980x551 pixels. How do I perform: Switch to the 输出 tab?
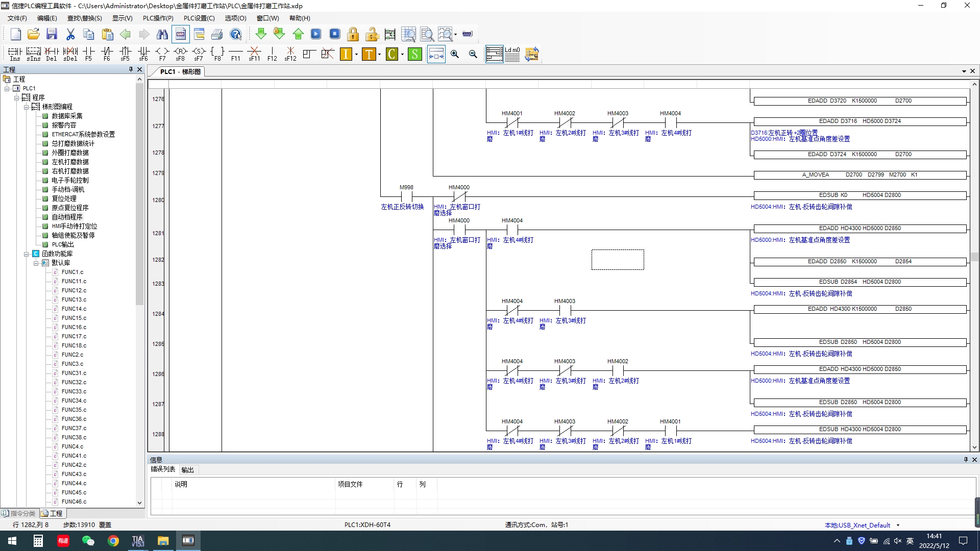(x=187, y=470)
